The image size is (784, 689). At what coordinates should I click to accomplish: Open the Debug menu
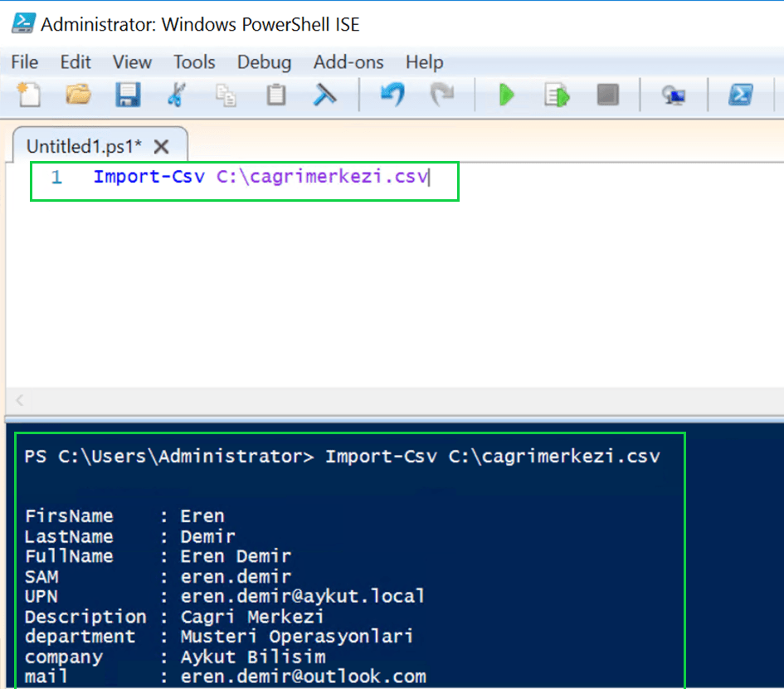click(x=264, y=62)
